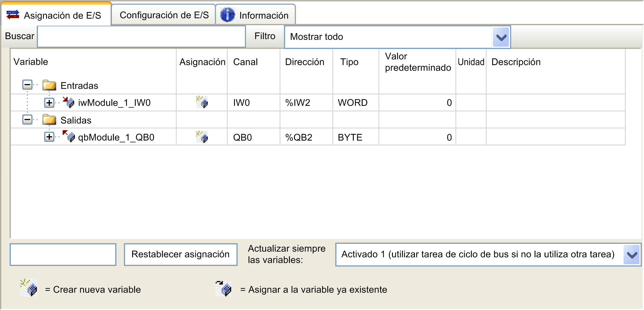Screen dimensions: 644x310
Task: Collapse the Salidas tree node
Action: click(27, 119)
